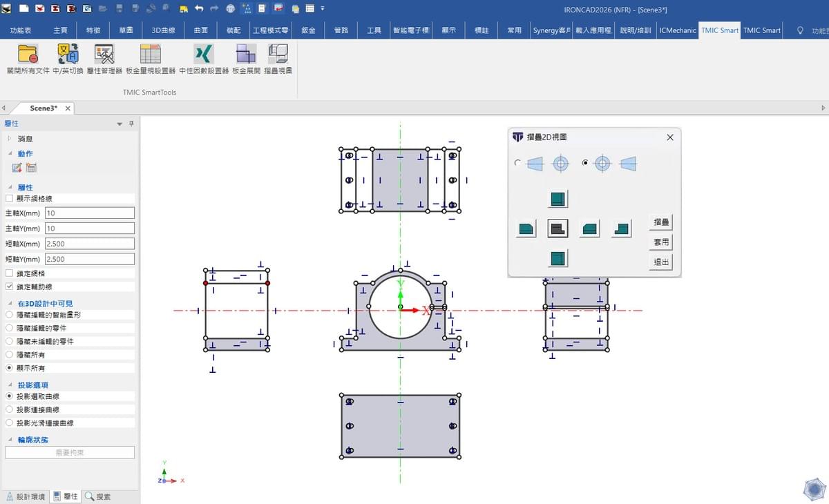The height and width of the screenshot is (504, 829).
Task: Close the Scene3* document tab
Action: pos(68,108)
